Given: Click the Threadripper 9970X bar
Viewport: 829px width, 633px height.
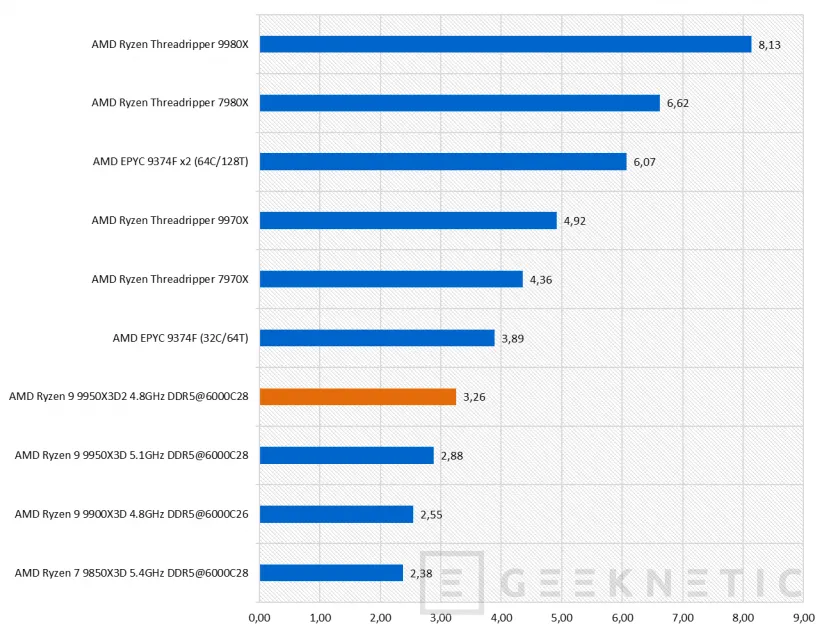Looking at the screenshot, I should 408,221.
